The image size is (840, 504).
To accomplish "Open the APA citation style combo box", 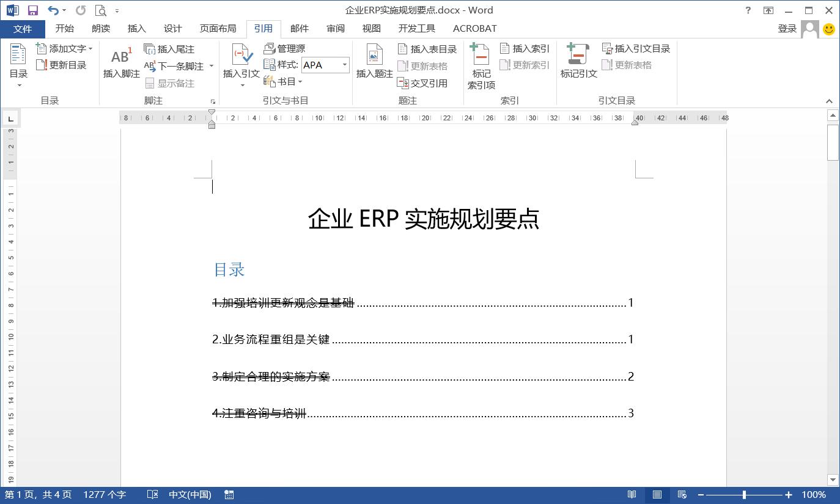I will coord(325,65).
